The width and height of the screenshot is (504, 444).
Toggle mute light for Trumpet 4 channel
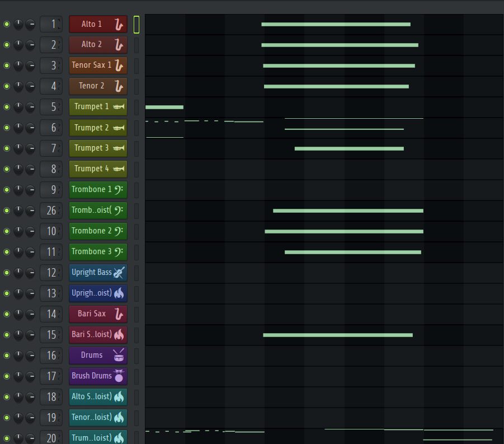[x=6, y=169]
